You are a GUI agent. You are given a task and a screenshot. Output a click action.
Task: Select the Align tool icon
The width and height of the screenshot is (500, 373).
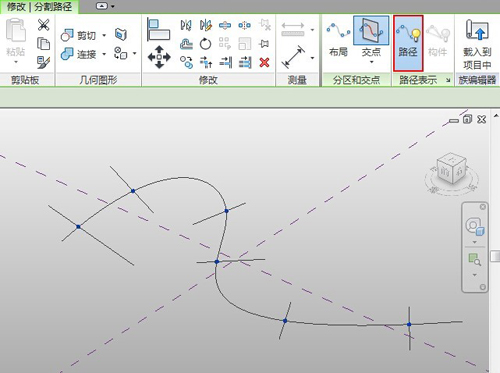pyautogui.click(x=158, y=29)
